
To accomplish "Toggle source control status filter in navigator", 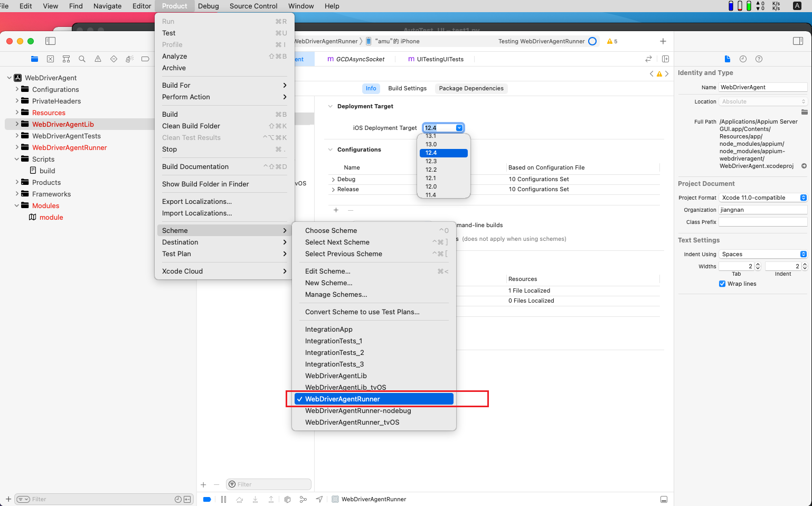I will (187, 499).
